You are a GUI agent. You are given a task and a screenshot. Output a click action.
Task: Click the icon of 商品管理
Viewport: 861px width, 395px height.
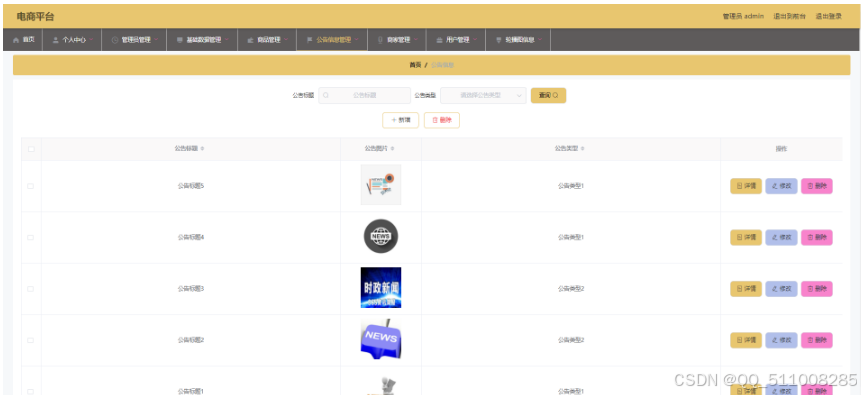250,40
